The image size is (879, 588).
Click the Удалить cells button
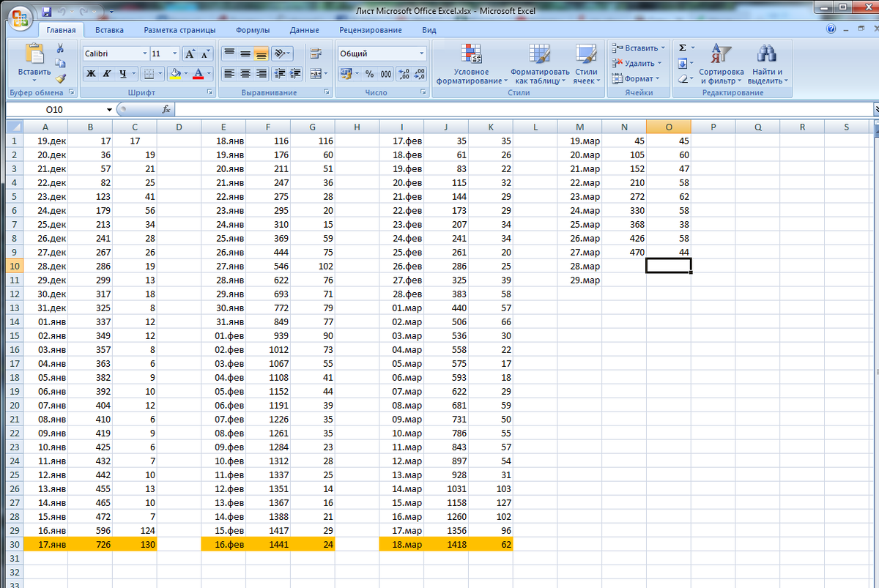tap(637, 63)
